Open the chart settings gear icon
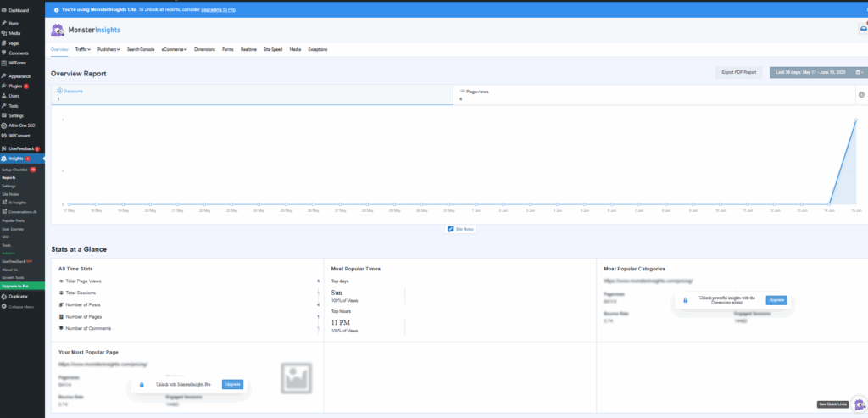The width and height of the screenshot is (868, 418). coord(861,95)
